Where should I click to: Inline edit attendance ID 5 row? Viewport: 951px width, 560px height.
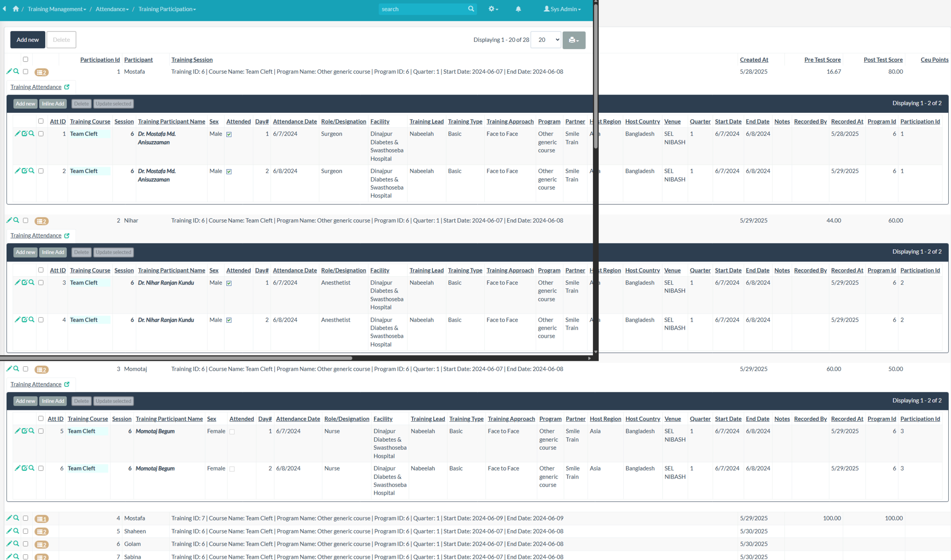point(25,431)
